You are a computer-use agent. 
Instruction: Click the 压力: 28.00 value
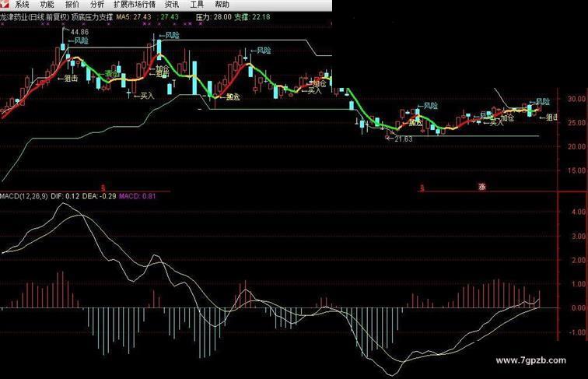(x=214, y=17)
